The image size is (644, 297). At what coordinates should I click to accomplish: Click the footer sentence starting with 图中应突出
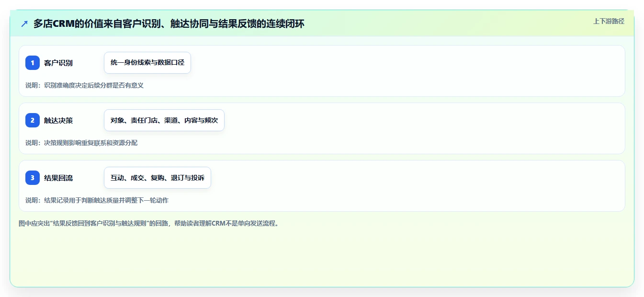[x=148, y=223]
